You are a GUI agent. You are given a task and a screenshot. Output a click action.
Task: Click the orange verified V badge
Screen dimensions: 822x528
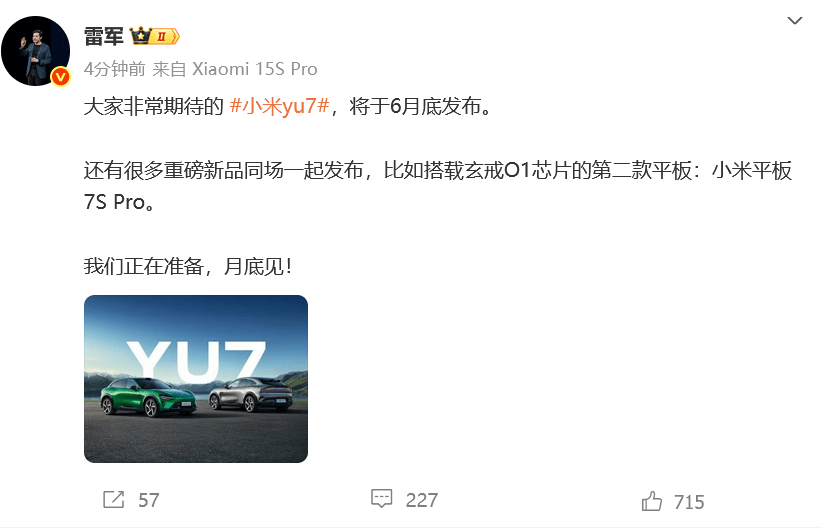[x=61, y=78]
